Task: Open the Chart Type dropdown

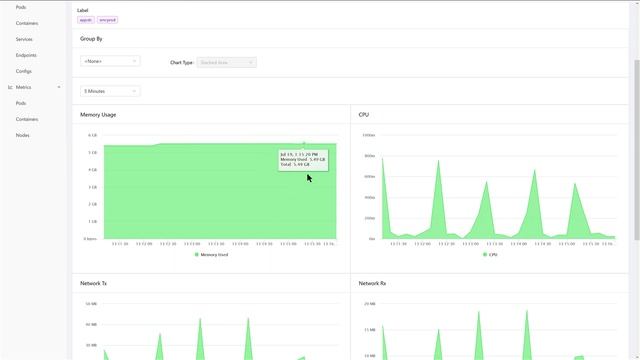Action: (x=227, y=62)
